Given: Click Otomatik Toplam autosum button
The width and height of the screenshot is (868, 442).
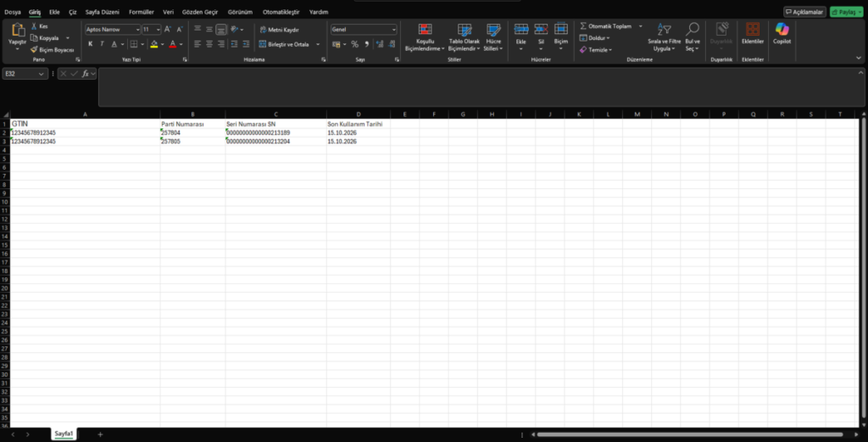Looking at the screenshot, I should point(605,26).
